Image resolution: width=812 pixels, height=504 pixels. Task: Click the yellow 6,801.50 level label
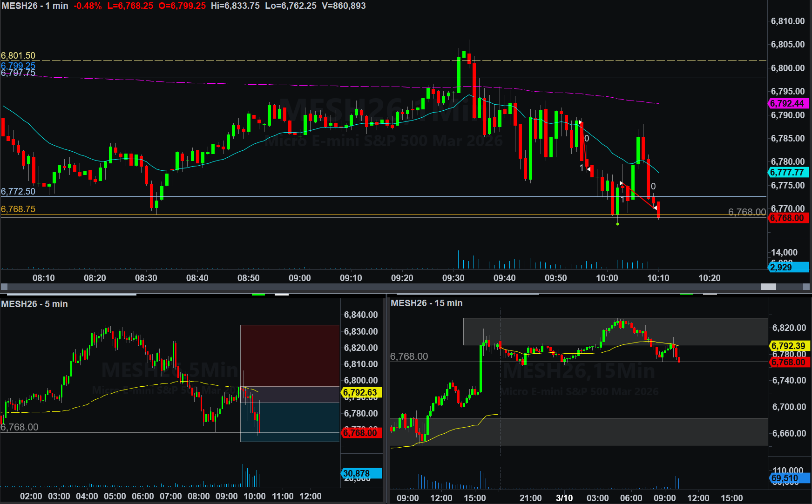coord(18,55)
